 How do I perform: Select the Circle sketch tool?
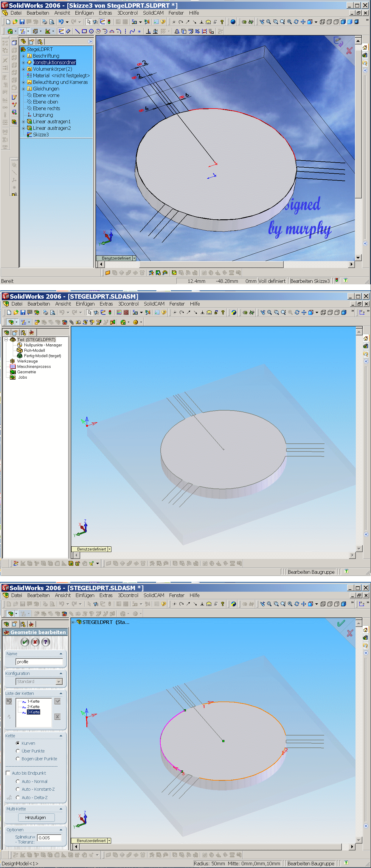point(91,31)
